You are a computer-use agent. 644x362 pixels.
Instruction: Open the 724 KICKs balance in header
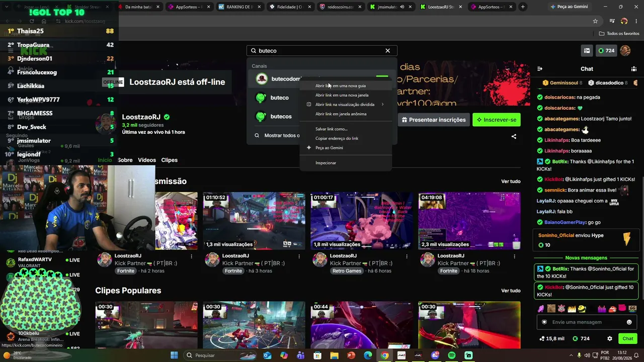coord(606,51)
